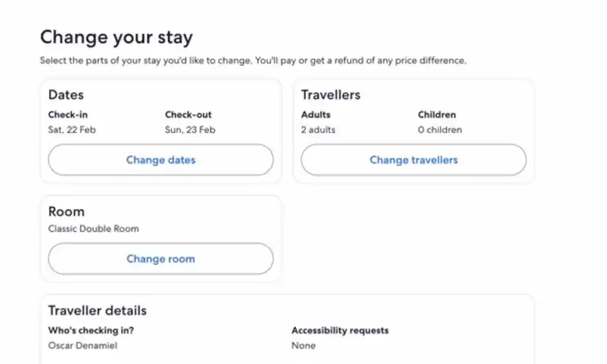Select the check-out date Sun, 23 Feb
607x364 pixels.
[190, 130]
